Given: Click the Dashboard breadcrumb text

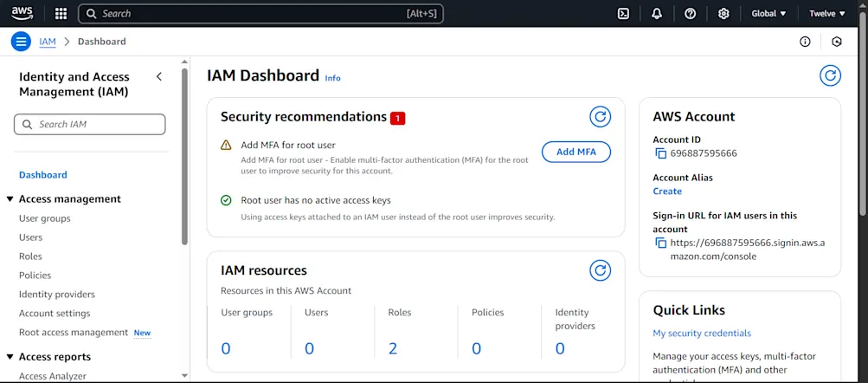Looking at the screenshot, I should [102, 42].
